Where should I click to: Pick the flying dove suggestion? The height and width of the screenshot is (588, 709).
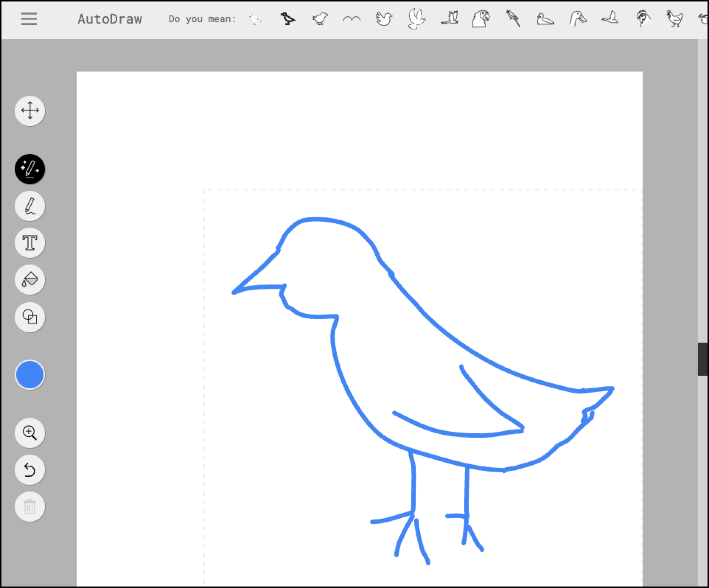click(416, 18)
